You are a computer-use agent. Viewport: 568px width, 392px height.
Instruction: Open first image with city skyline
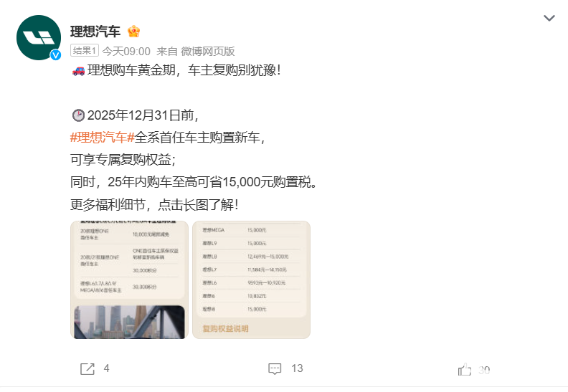point(129,279)
